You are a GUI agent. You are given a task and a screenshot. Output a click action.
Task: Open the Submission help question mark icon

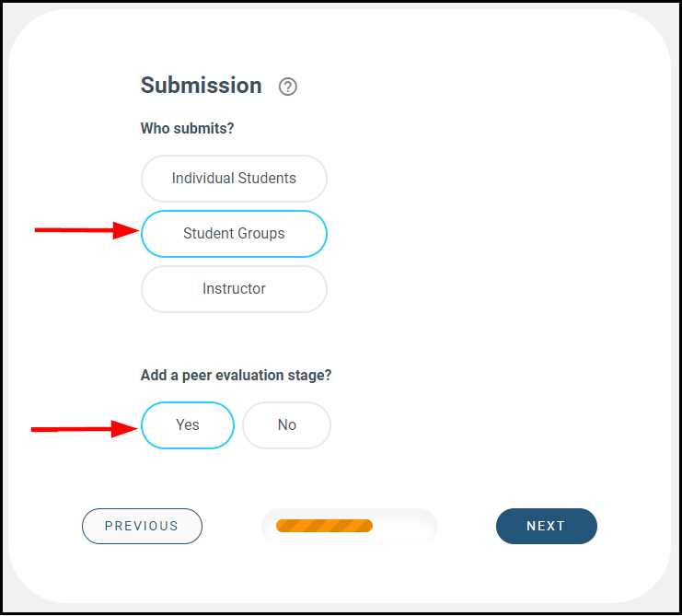pyautogui.click(x=288, y=87)
